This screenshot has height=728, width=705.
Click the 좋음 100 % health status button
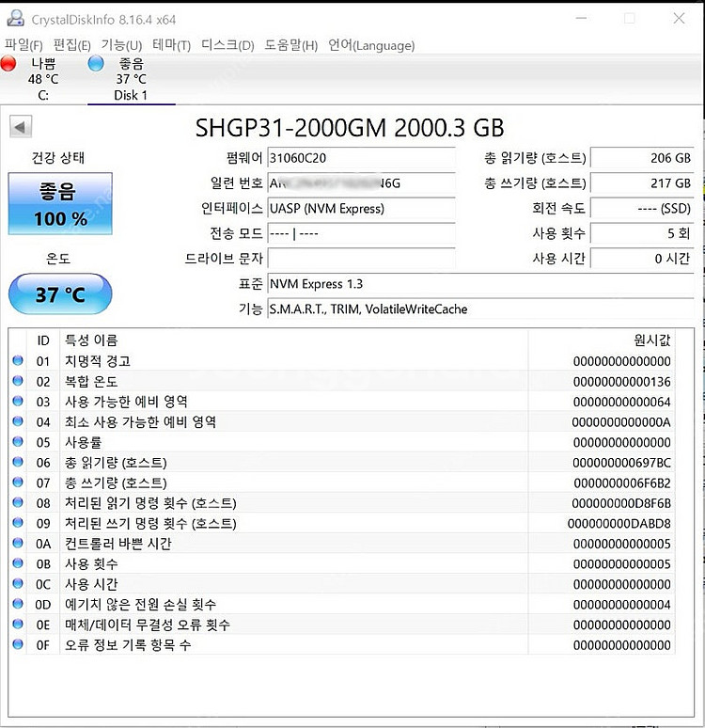point(60,203)
